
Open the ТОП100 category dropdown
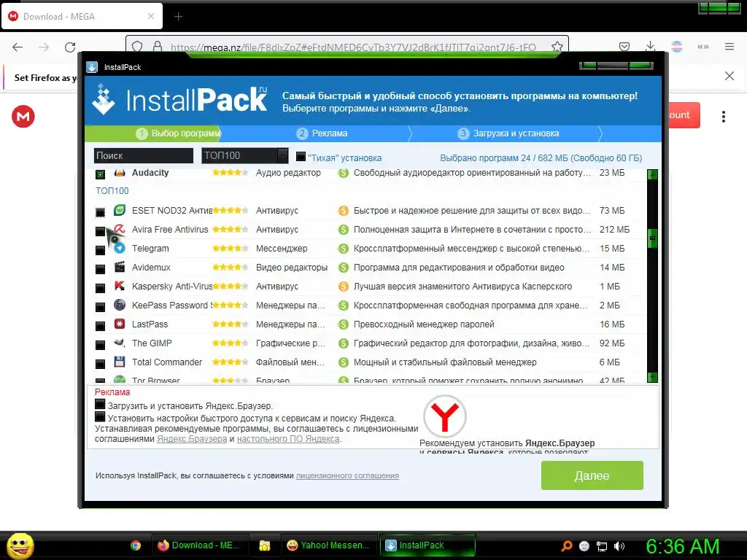pyautogui.click(x=245, y=156)
